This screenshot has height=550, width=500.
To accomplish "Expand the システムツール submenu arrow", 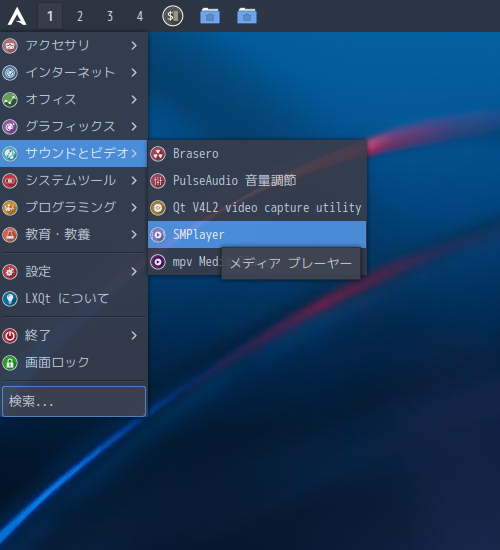I will tap(134, 181).
